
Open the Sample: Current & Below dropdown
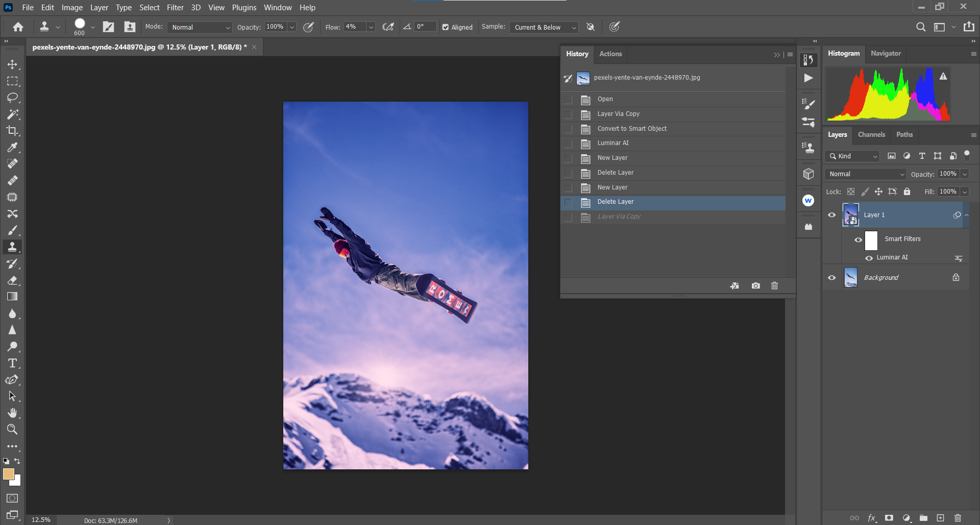(x=543, y=27)
